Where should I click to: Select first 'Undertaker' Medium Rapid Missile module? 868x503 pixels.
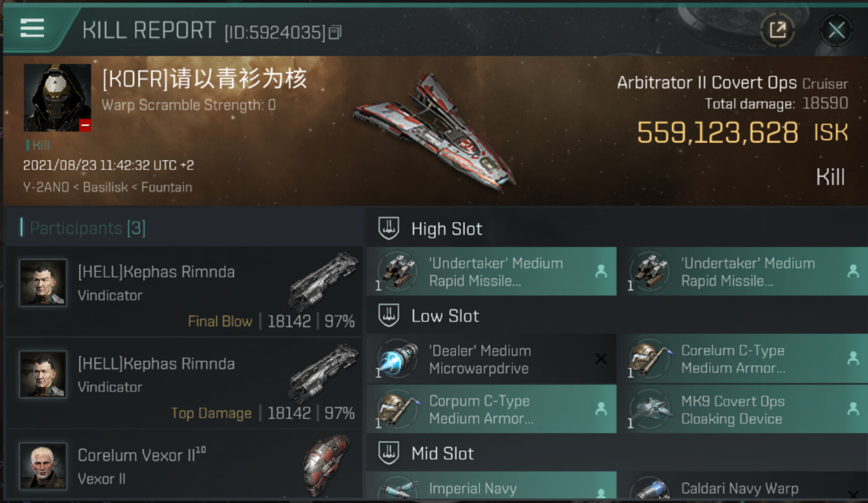492,271
